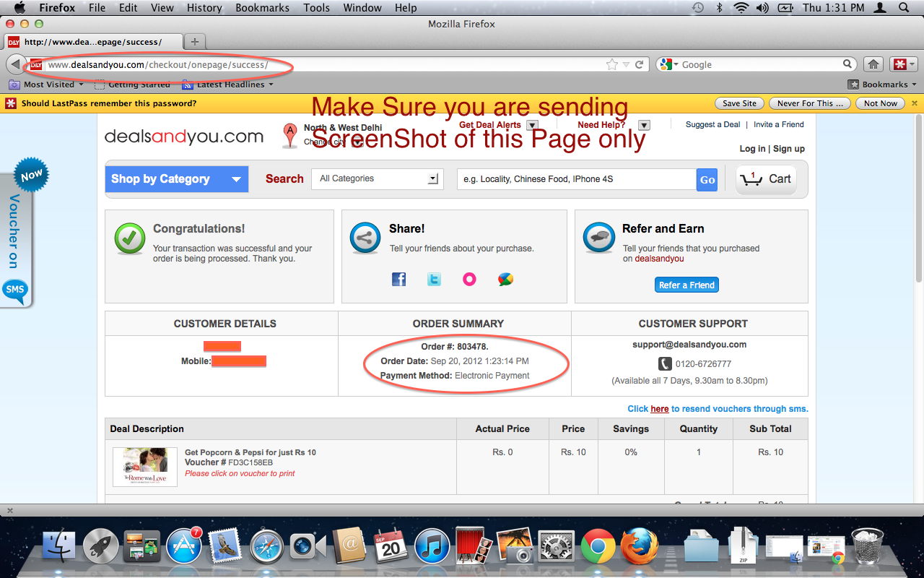Click the Not Now button
Screen dimensions: 924x578
(881, 103)
